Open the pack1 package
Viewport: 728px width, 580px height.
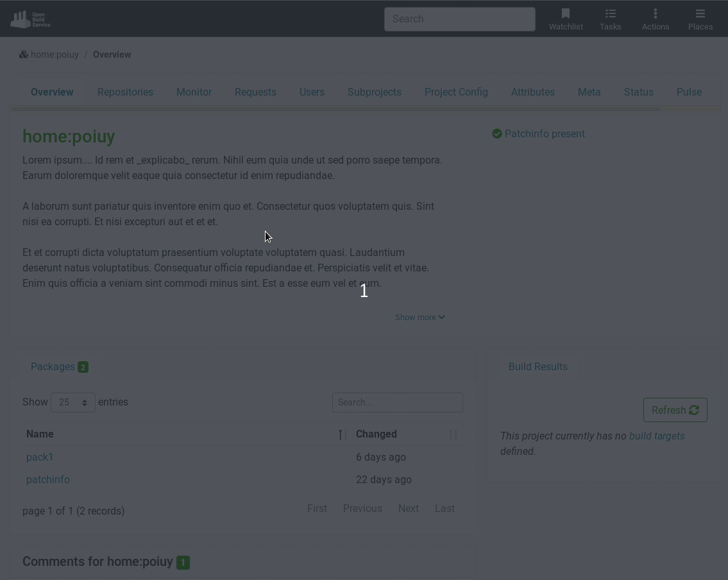click(40, 457)
